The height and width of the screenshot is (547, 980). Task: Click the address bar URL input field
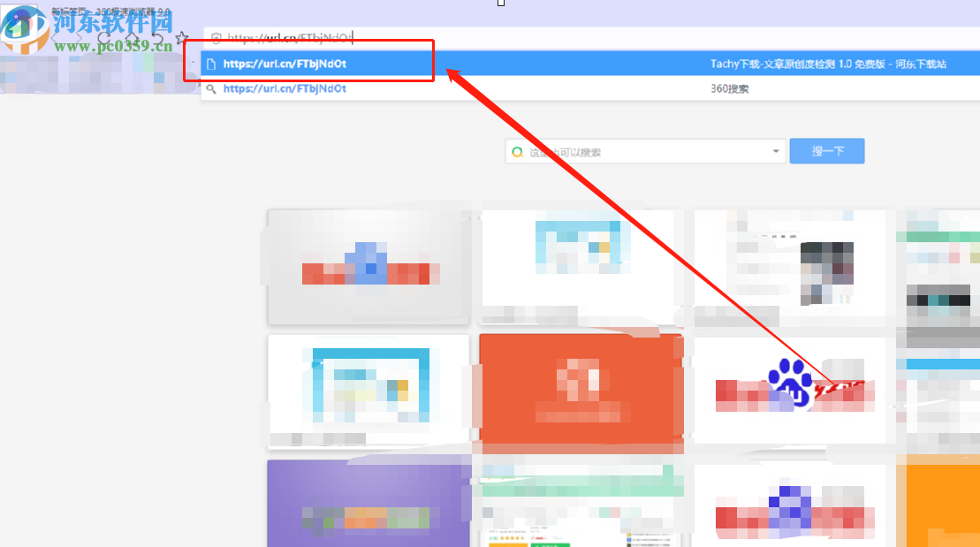point(591,38)
